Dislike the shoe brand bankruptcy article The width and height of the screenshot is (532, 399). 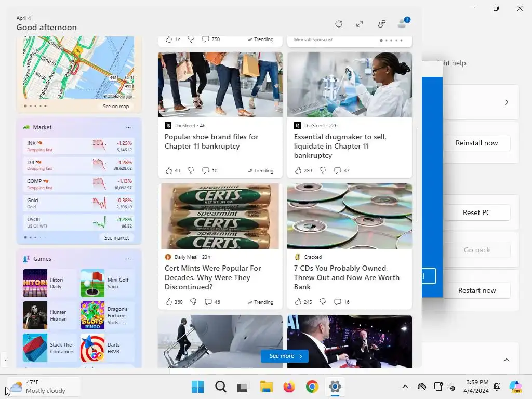(x=191, y=170)
